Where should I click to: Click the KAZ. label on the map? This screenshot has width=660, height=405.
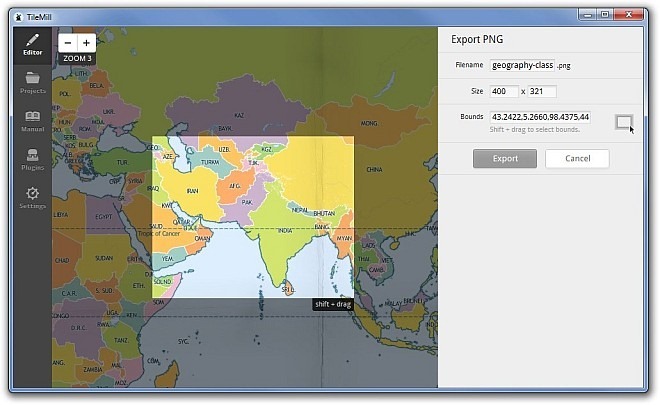pyautogui.click(x=239, y=115)
